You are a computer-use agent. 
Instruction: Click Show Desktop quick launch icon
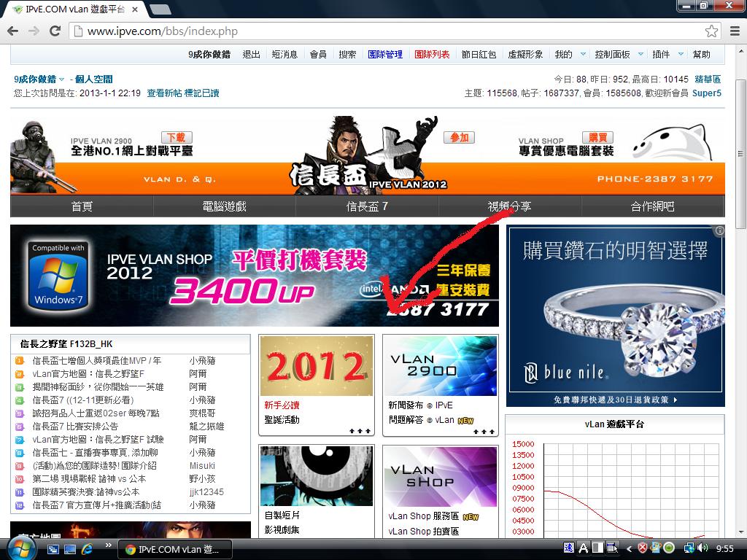pyautogui.click(x=70, y=549)
